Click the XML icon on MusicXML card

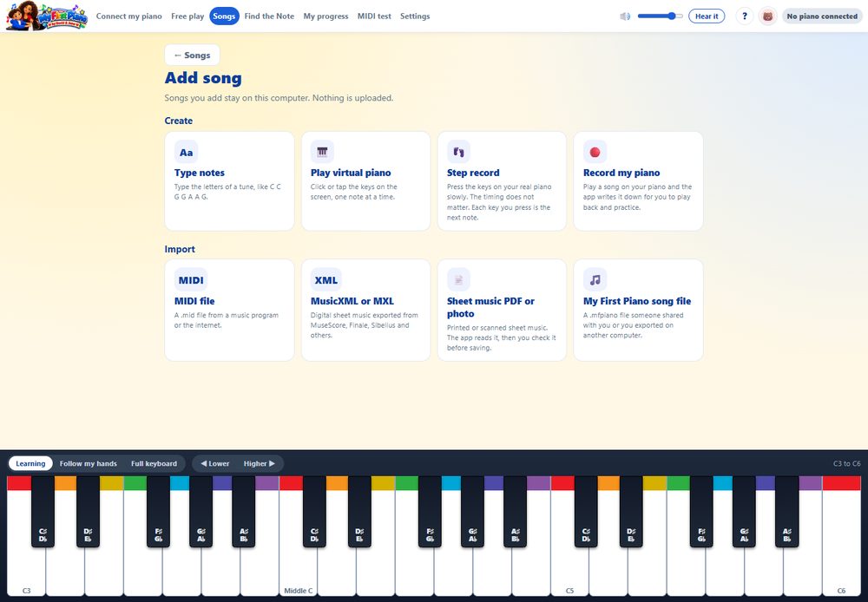[326, 280]
